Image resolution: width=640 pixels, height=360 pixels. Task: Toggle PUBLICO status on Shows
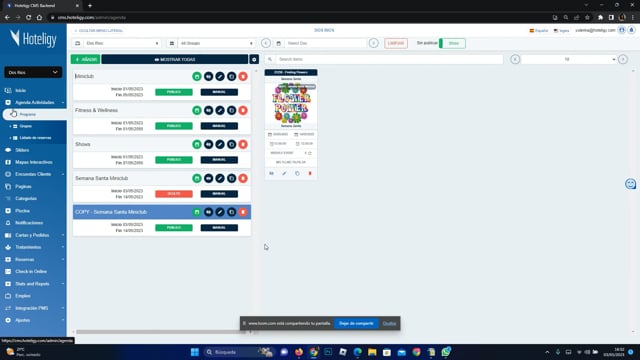(x=174, y=160)
